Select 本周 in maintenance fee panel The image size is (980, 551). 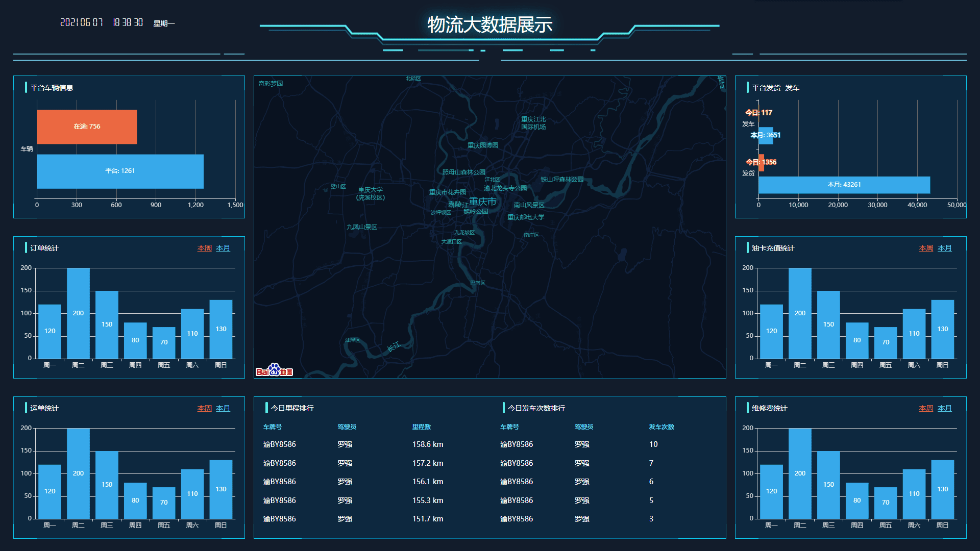[926, 409]
